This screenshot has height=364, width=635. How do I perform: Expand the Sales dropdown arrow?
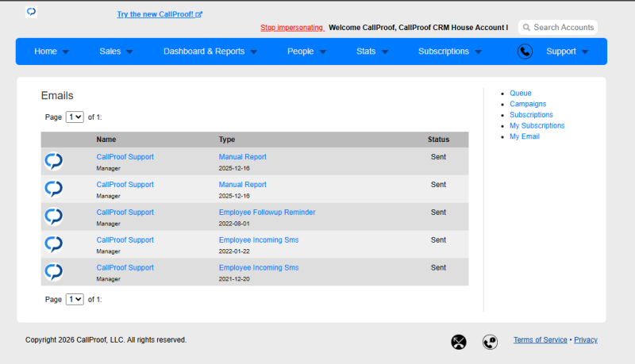pyautogui.click(x=129, y=52)
